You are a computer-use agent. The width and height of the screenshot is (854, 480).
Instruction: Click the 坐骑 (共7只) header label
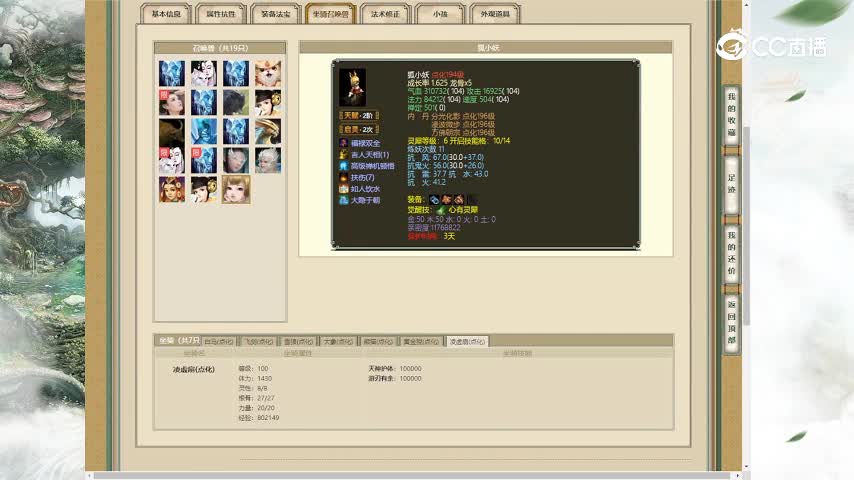[x=179, y=341]
